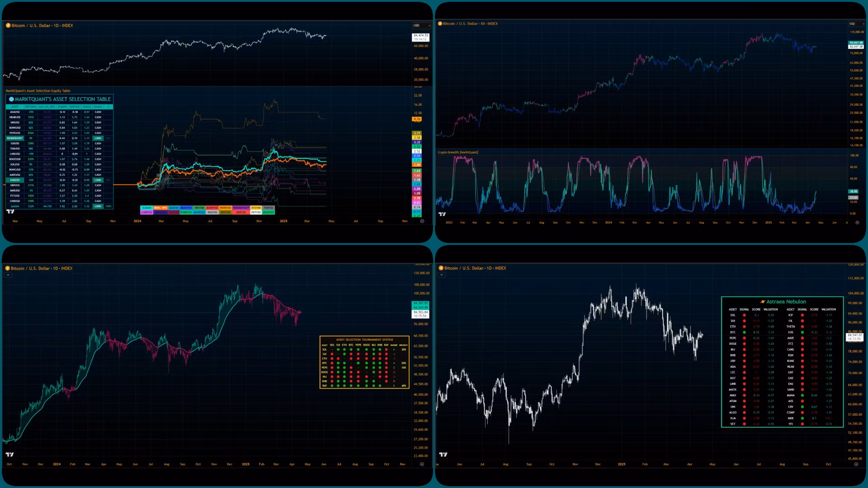Collapse legend chevron in bottom-left chart
868x488 pixels.
pos(8,275)
